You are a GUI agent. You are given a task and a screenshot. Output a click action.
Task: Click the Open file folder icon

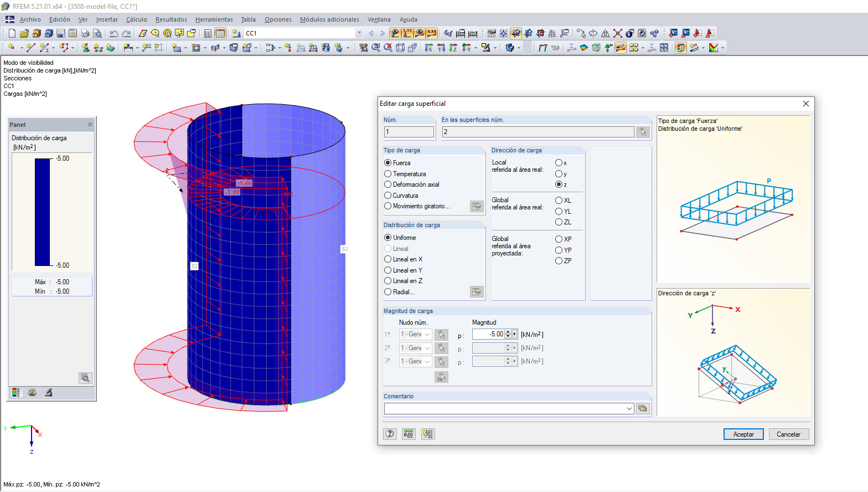pos(24,33)
